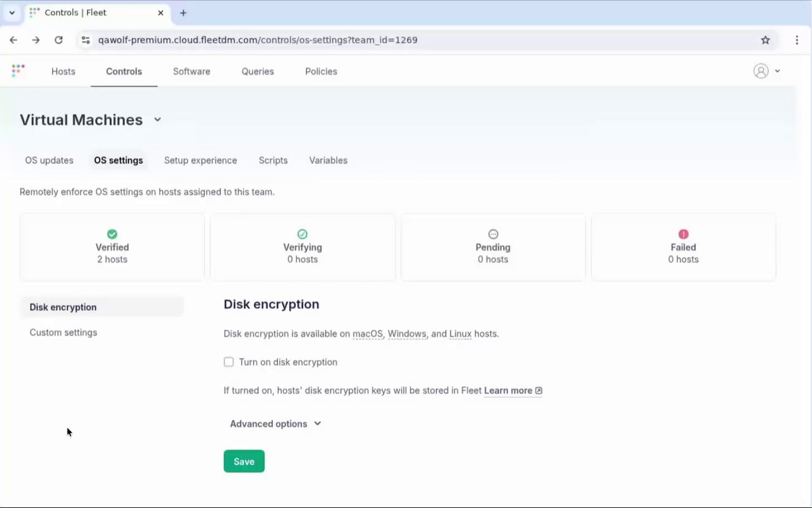The height and width of the screenshot is (508, 812).
Task: Click the Failed red alert icon
Action: click(683, 234)
